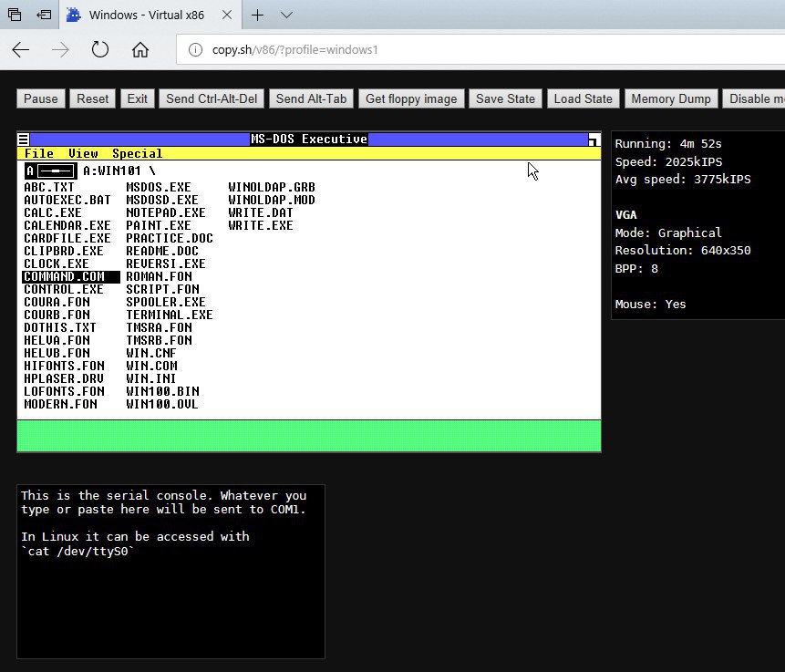Screen dimensions: 785x672
Task: Expand the tab list chevron
Action: 286,15
